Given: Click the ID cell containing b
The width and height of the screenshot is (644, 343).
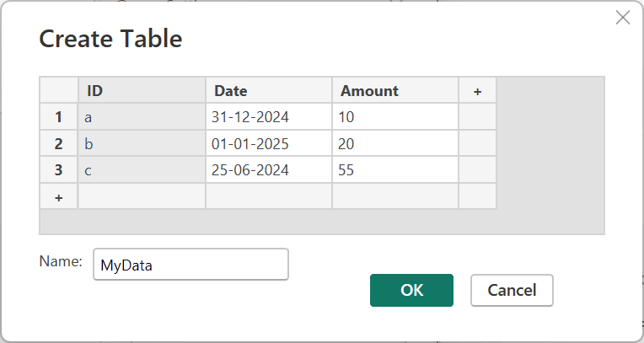Looking at the screenshot, I should coord(142,143).
